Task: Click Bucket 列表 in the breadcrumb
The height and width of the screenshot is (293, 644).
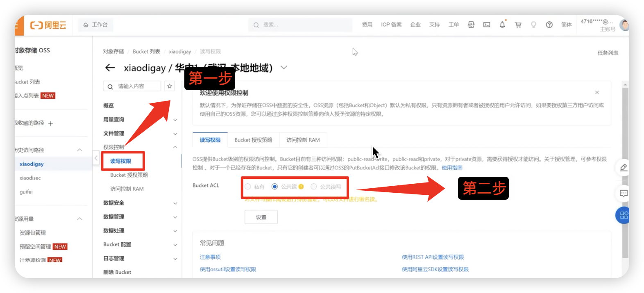Action: coord(146,52)
